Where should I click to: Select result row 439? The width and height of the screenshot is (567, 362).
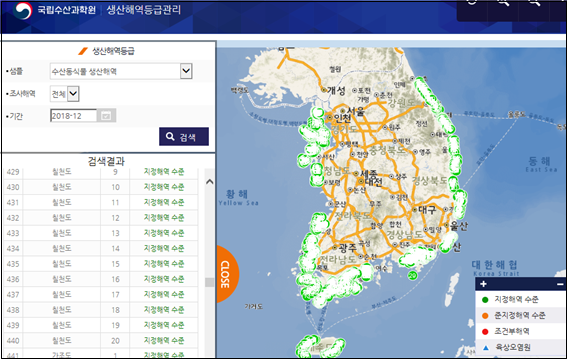(x=101, y=325)
